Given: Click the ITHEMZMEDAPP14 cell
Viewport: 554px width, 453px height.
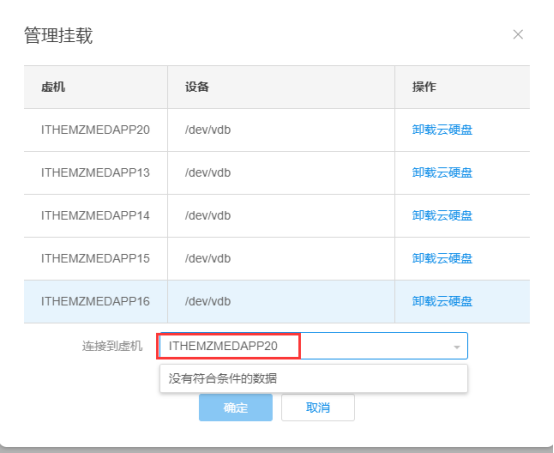Looking at the screenshot, I should tap(96, 216).
